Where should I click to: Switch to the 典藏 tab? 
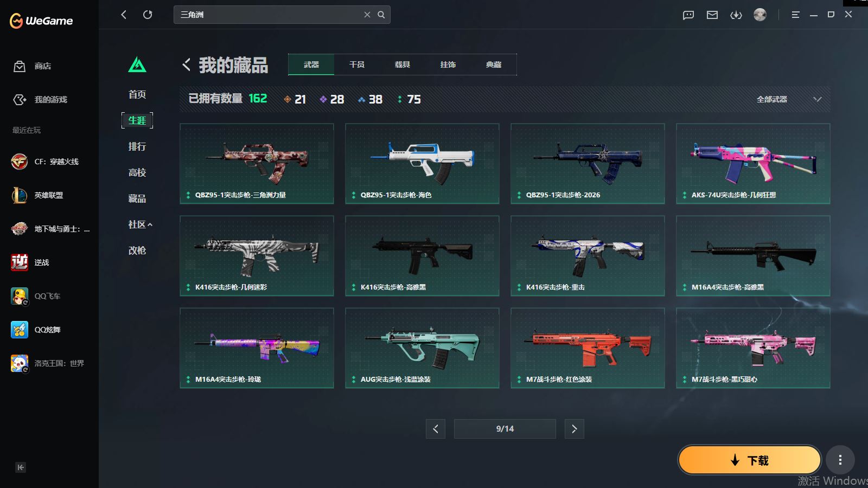click(494, 65)
